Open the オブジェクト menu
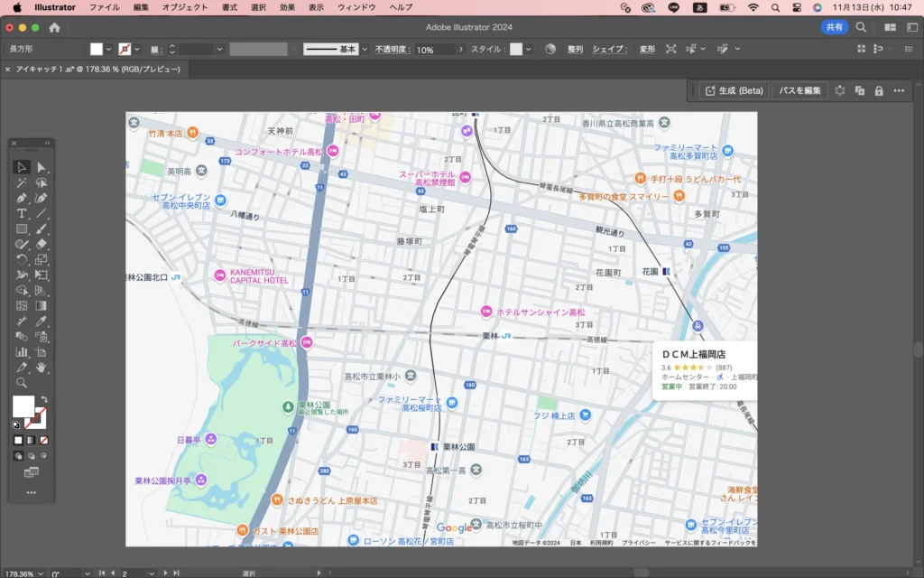 [x=184, y=7]
